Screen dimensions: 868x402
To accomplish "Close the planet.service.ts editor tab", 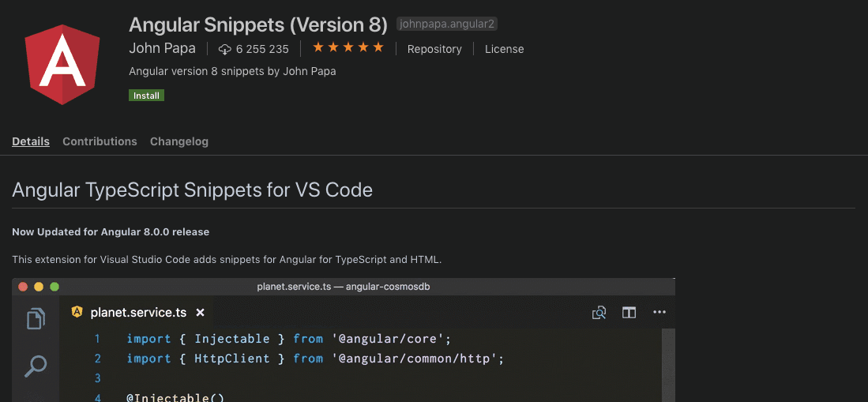I will pyautogui.click(x=201, y=313).
